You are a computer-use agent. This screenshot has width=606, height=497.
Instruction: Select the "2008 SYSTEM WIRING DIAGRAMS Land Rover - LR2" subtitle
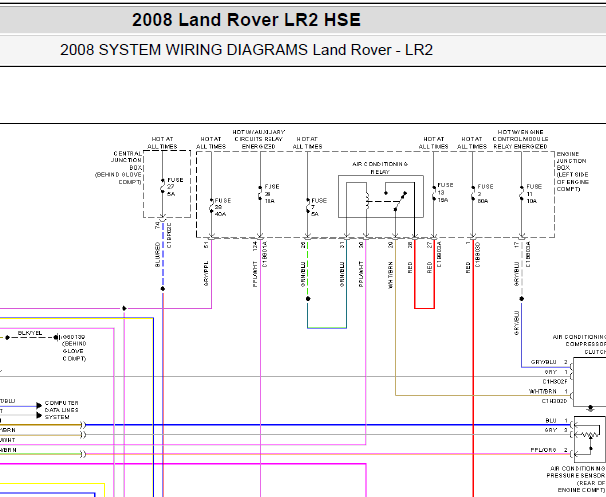tap(246, 50)
